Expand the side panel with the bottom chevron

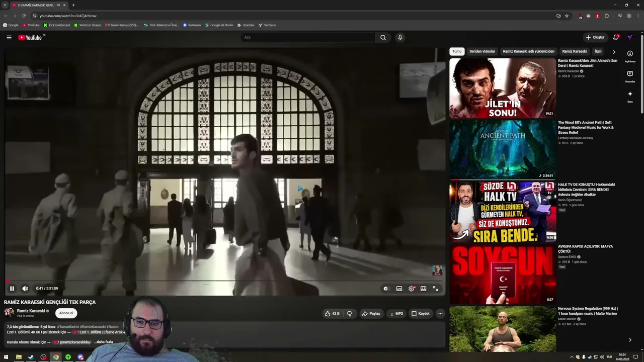click(630, 340)
